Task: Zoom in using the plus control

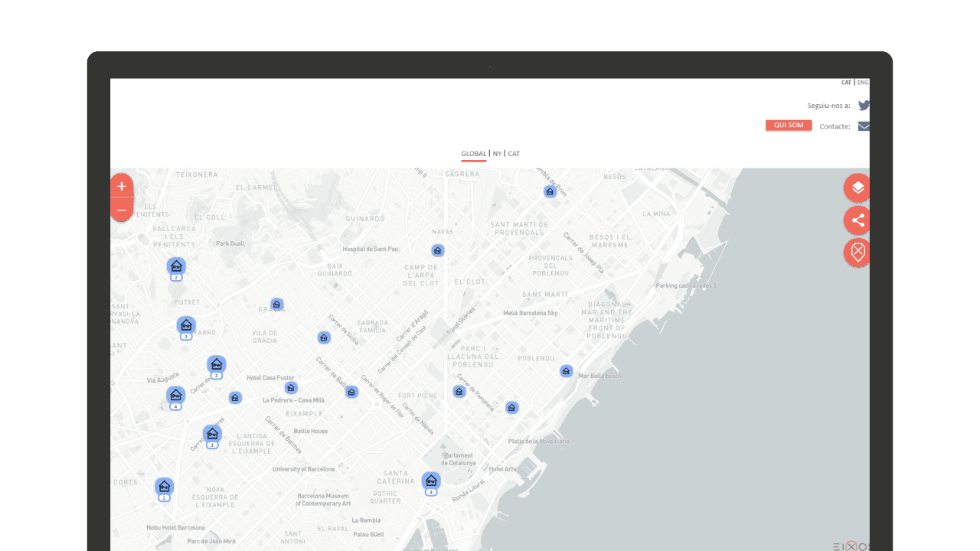Action: click(x=122, y=185)
